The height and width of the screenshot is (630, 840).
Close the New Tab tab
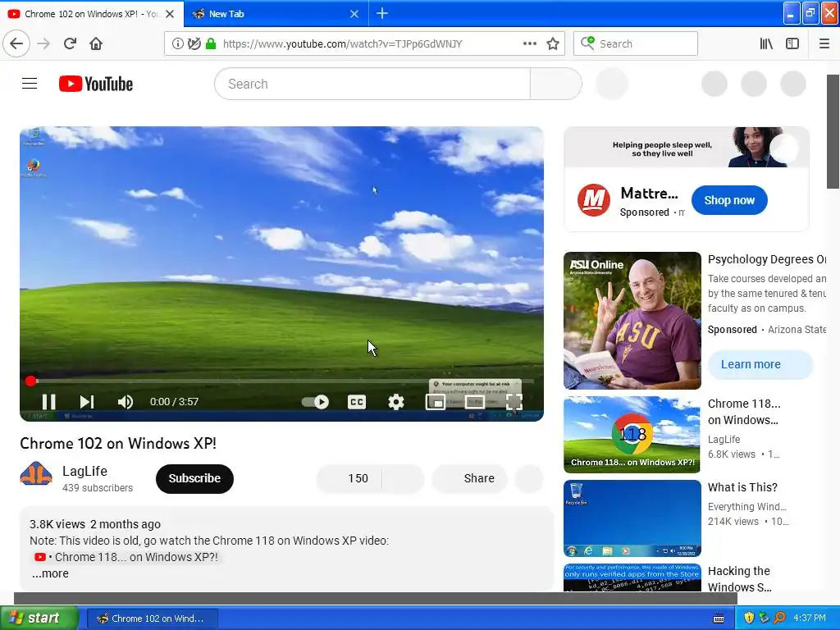click(x=354, y=14)
